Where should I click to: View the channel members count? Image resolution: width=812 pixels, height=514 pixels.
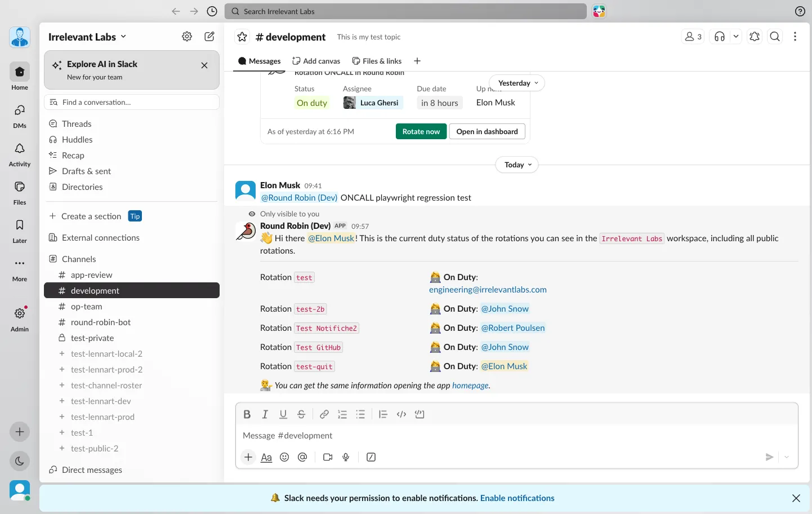[x=693, y=37]
